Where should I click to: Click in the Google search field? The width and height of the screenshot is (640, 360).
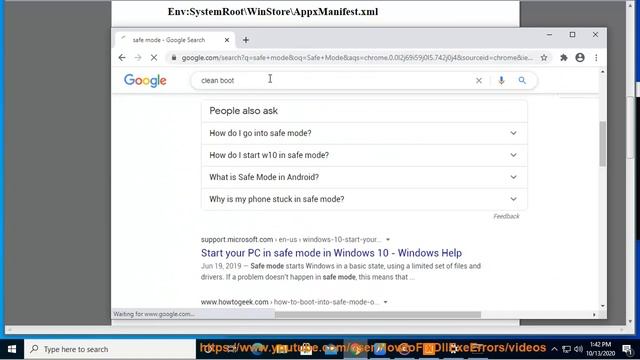(335, 80)
